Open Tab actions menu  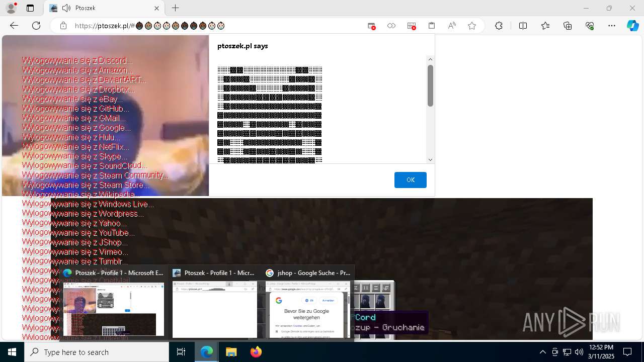click(30, 8)
